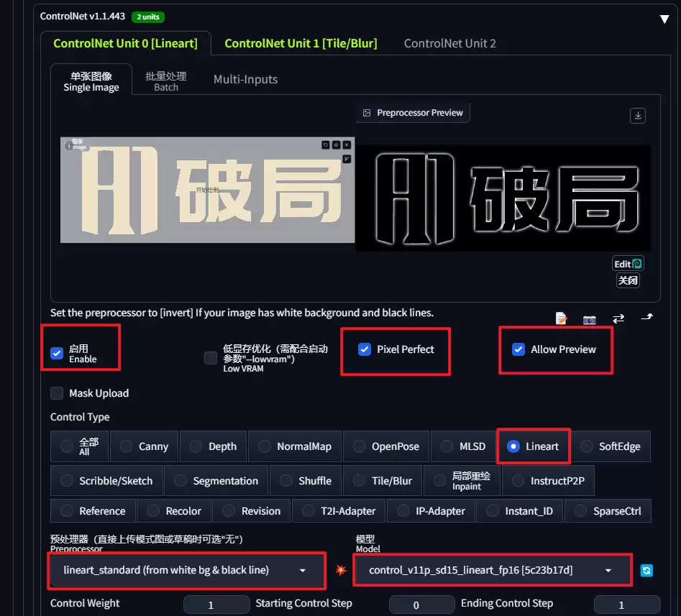Download the preprocessor preview image

tap(638, 116)
